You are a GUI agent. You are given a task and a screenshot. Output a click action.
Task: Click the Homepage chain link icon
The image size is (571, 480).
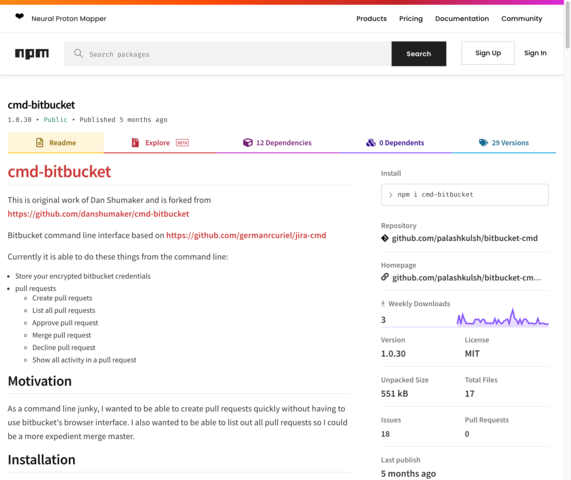(x=385, y=277)
